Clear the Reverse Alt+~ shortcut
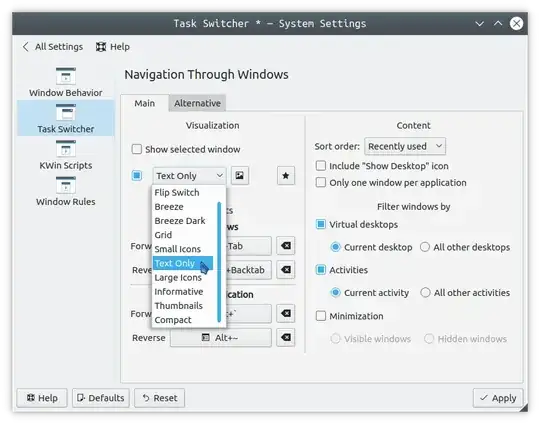The image size is (540, 424). tap(285, 337)
